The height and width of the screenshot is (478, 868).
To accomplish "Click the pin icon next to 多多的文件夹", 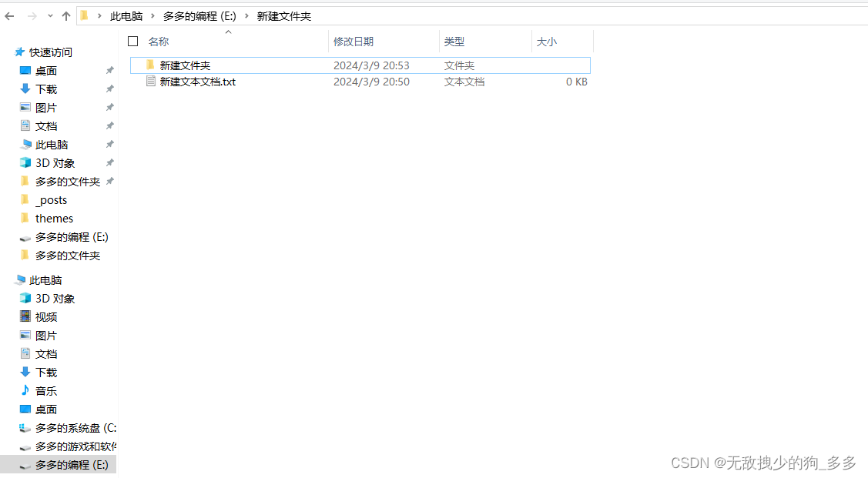I will click(110, 181).
